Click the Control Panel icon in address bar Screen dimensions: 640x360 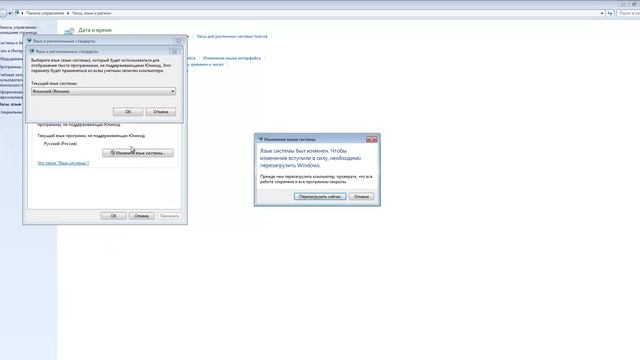pos(17,13)
